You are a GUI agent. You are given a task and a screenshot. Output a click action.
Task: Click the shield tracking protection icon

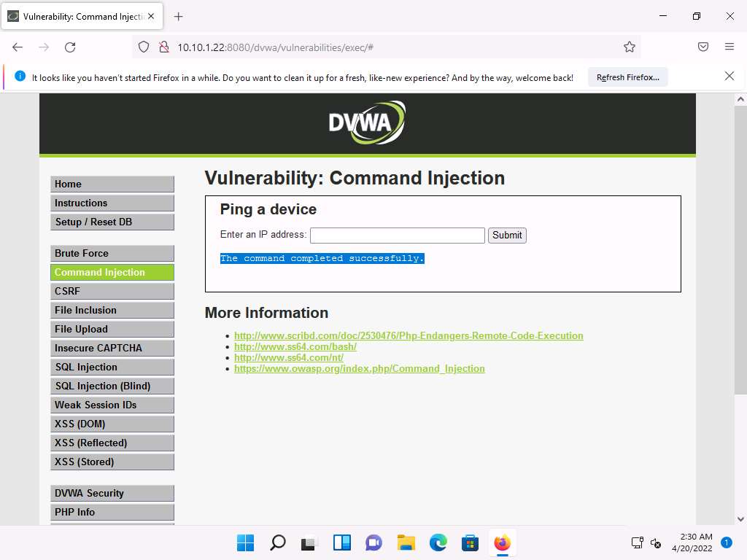click(x=144, y=47)
